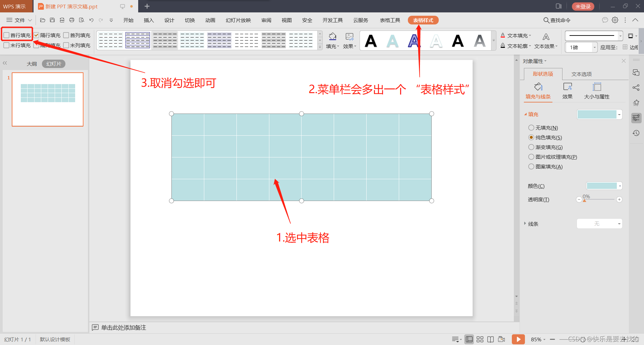Switch to normal view icon in status bar
Viewport: 644px width, 345px height.
coord(469,339)
